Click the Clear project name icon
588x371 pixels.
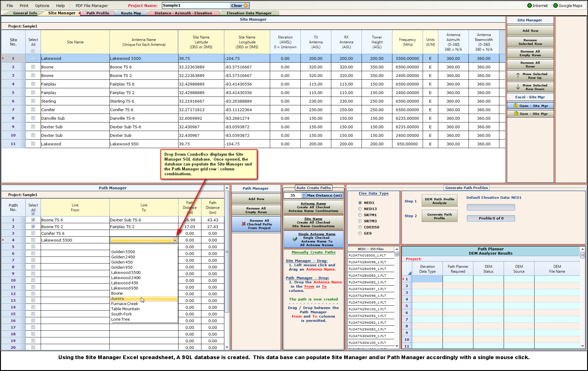(246, 5)
